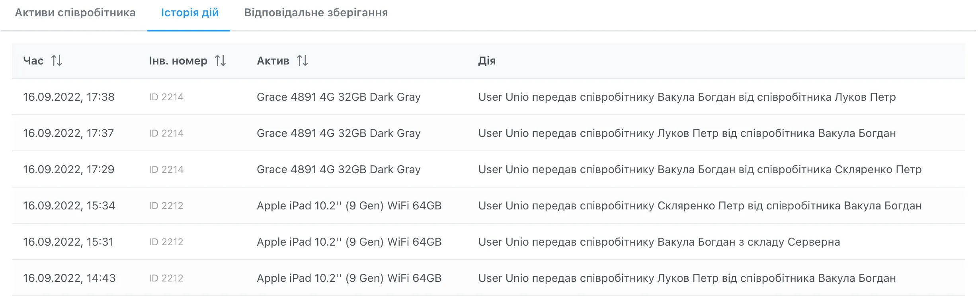Click the timestamp 16.09.2022, 14:43
The image size is (980, 297).
click(x=69, y=278)
